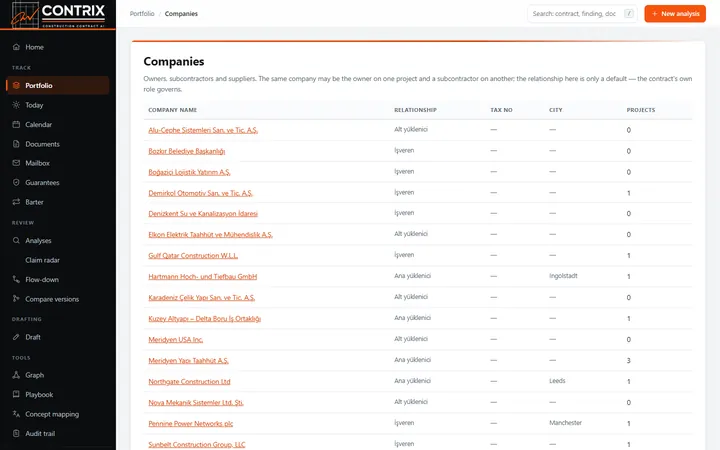Click the Today sun icon
720x450 pixels.
click(16, 105)
